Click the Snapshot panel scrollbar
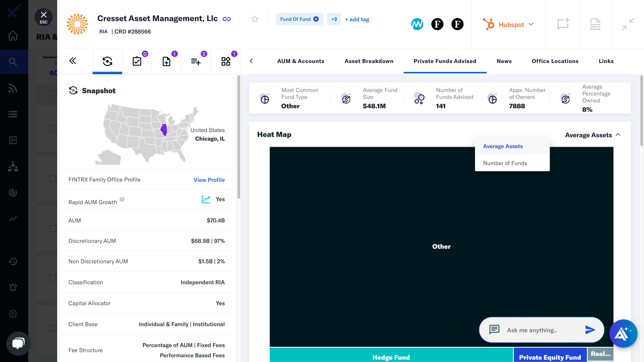Screen dimensions: 644x362 click(x=239, y=137)
